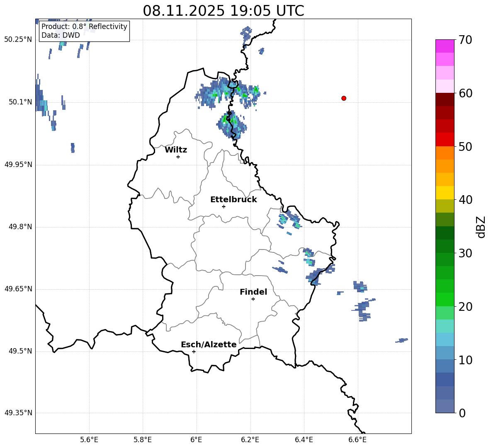Click the Esch/Alzette station cross marker
This screenshot has height=448, width=491.
click(194, 351)
